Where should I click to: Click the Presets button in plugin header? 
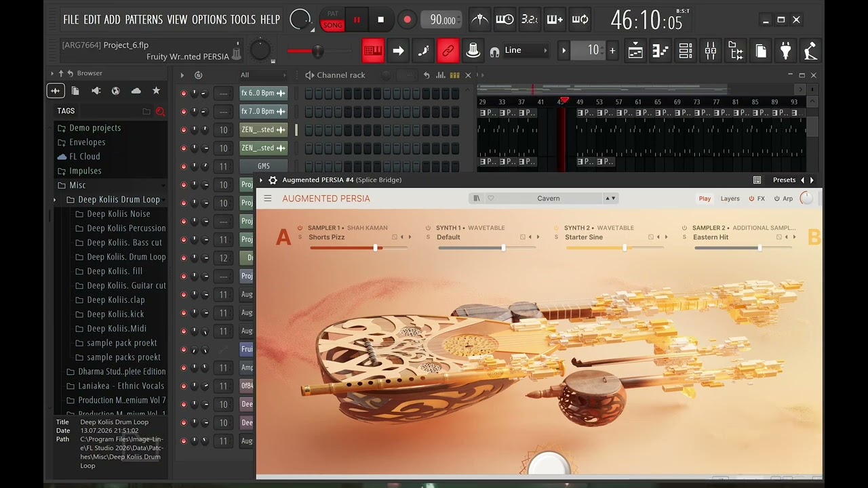[784, 180]
